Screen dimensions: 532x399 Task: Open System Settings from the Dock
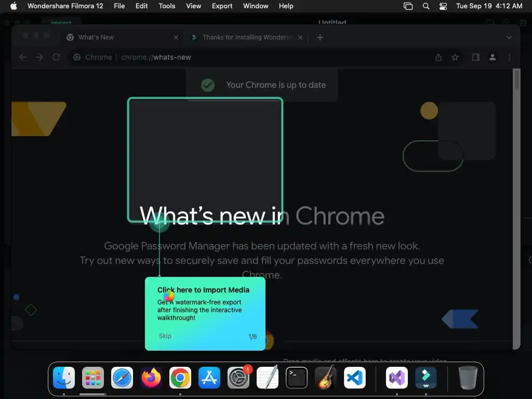(238, 377)
